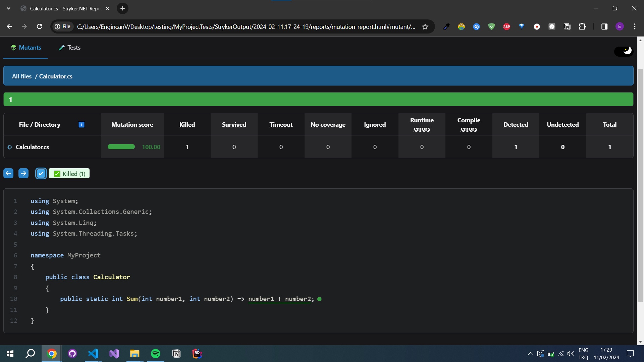Click the next mutant arrow button

[23, 173]
